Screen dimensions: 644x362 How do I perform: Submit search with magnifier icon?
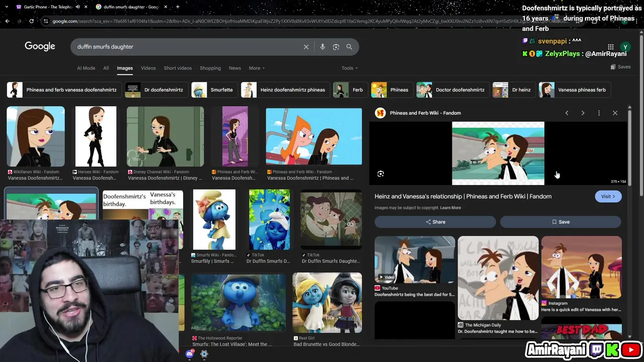click(349, 47)
